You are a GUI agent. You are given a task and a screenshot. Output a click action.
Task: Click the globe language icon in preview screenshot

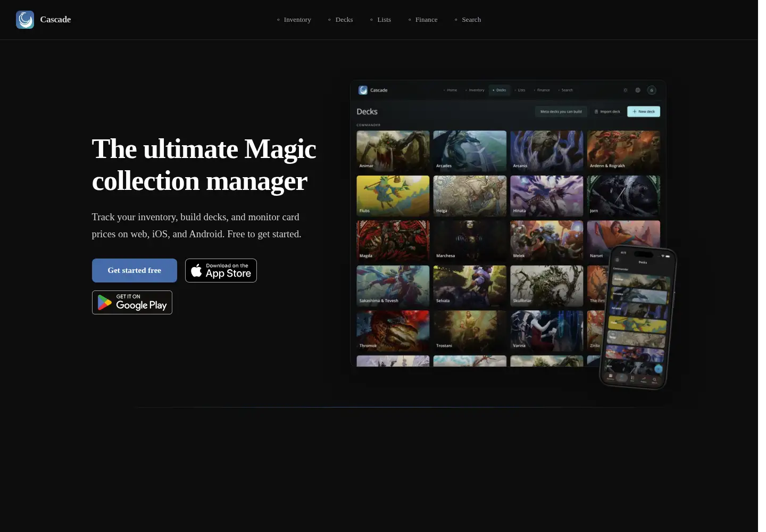click(x=638, y=90)
